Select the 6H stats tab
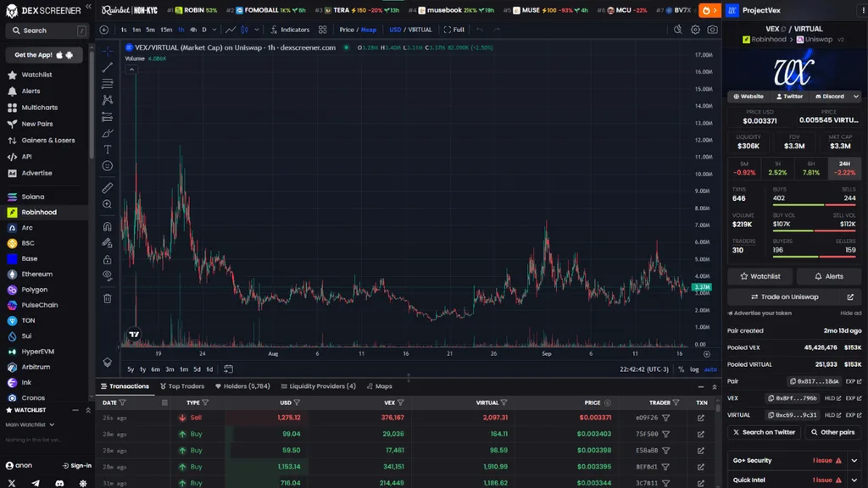 (811, 169)
